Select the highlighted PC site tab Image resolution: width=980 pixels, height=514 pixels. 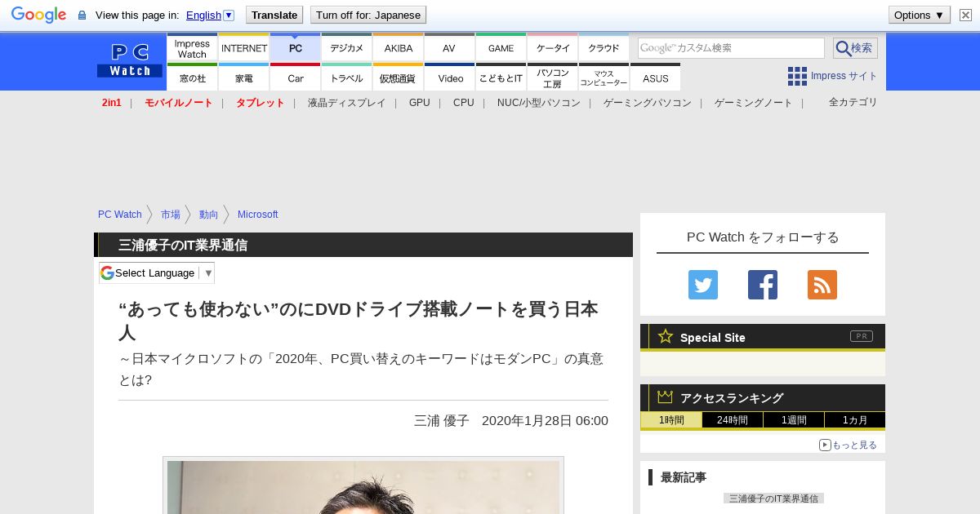(x=296, y=48)
